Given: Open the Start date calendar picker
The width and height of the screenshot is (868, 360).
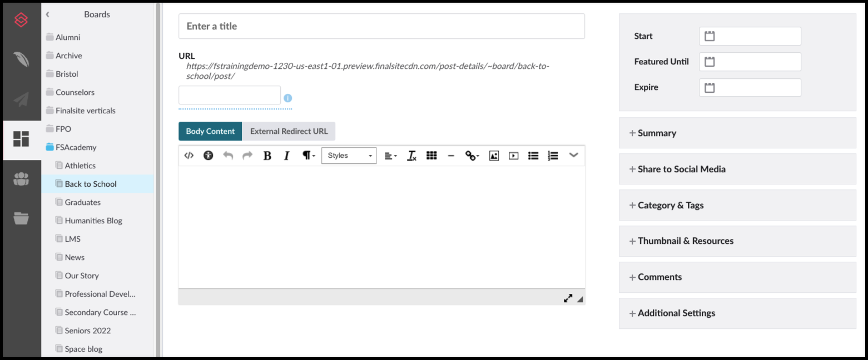Looking at the screenshot, I should 709,36.
